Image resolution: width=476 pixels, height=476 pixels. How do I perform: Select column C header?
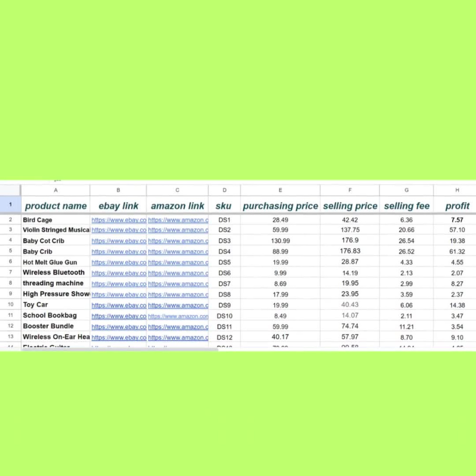coord(177,190)
